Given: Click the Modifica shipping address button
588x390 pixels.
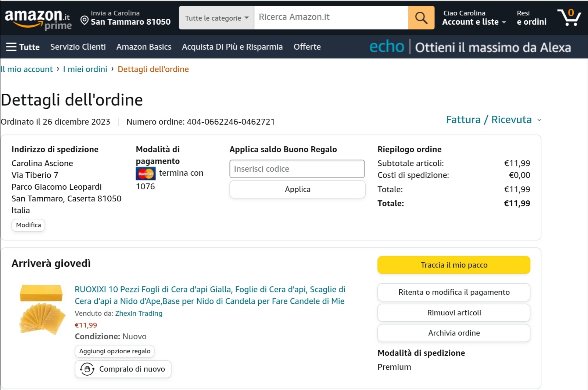Looking at the screenshot, I should [x=28, y=225].
